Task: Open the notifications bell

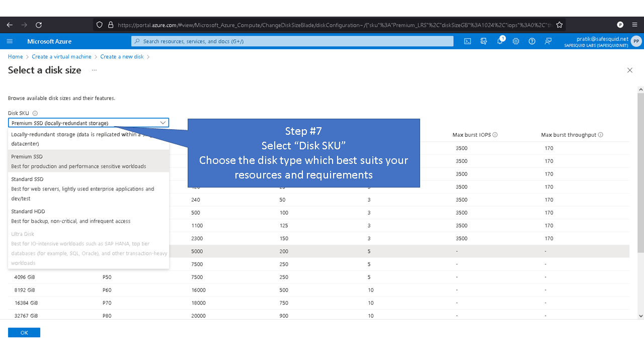Action: (x=500, y=41)
